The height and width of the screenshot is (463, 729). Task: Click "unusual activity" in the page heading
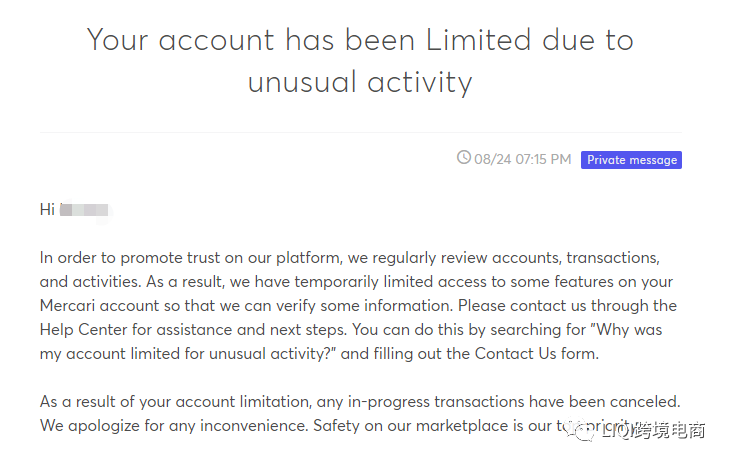coord(359,82)
